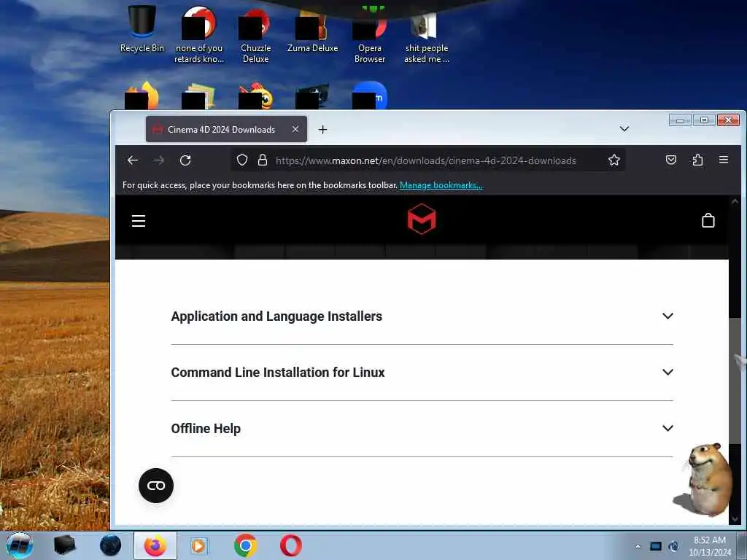Open the Firefox application menu
The height and width of the screenshot is (560, 747).
click(724, 160)
